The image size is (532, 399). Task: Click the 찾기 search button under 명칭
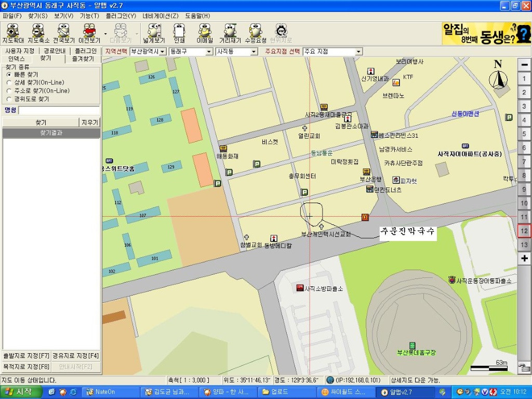click(41, 122)
